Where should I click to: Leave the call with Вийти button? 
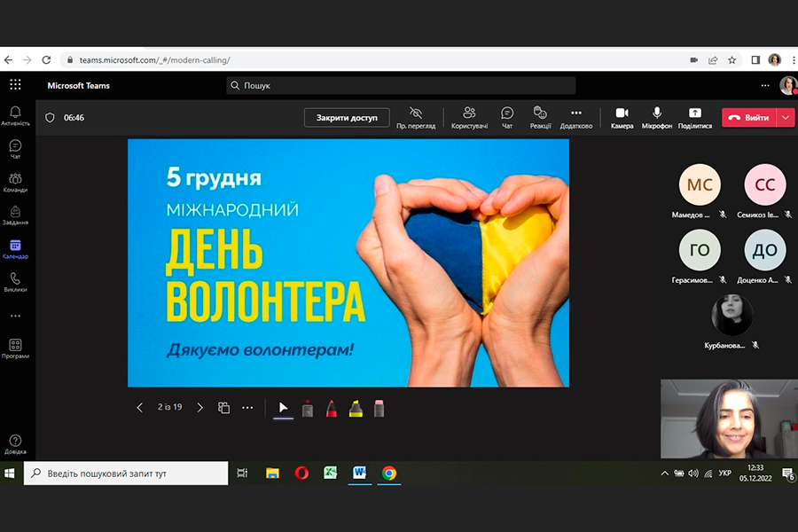pyautogui.click(x=749, y=117)
